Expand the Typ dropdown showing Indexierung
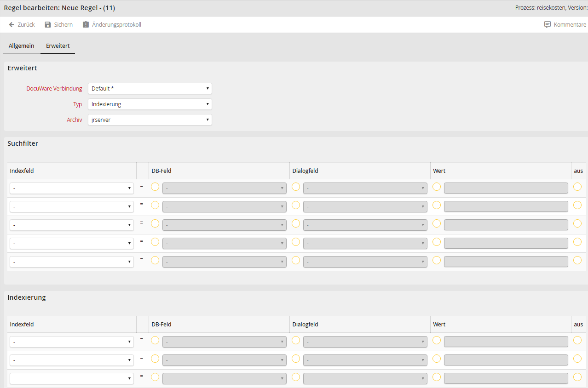 click(150, 104)
